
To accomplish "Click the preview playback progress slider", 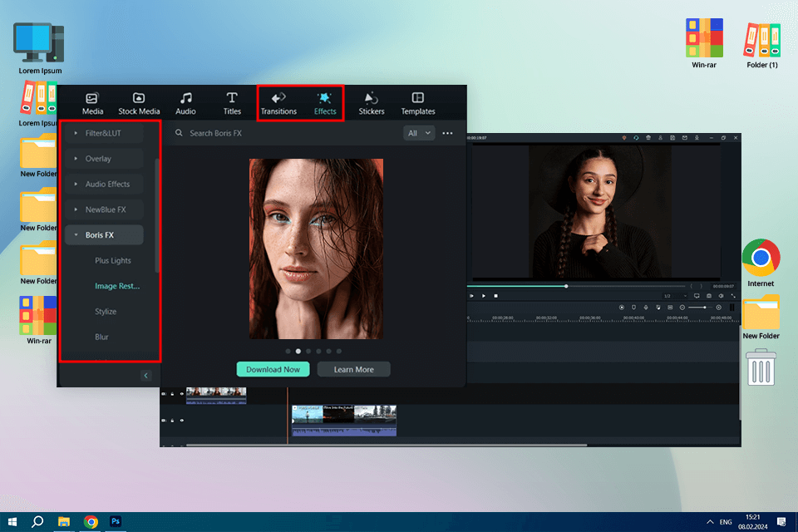I will [x=578, y=286].
